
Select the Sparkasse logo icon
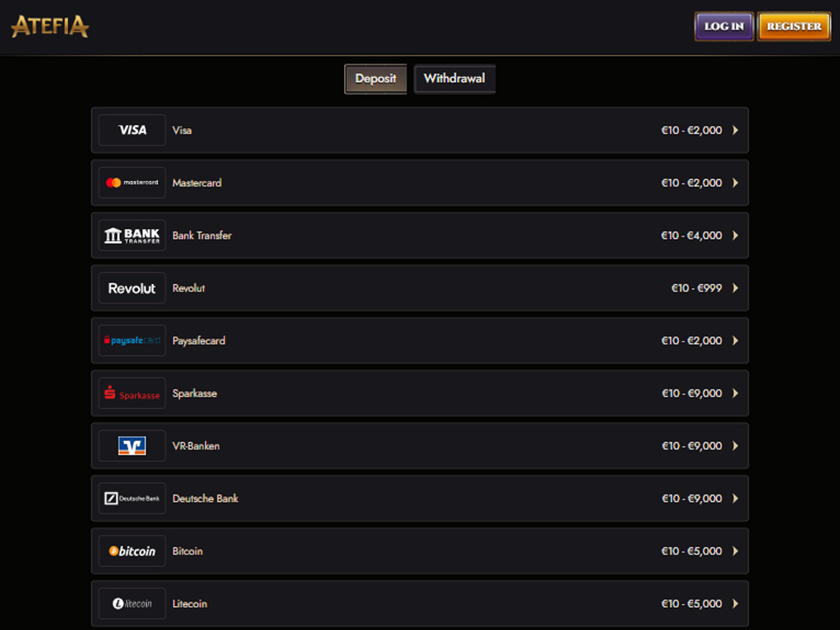[x=132, y=393]
